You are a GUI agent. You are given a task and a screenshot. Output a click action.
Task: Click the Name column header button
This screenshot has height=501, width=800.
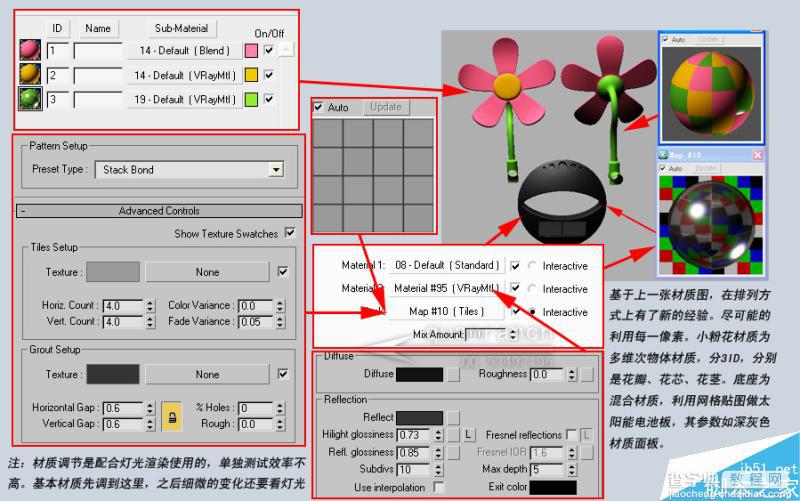(98, 29)
